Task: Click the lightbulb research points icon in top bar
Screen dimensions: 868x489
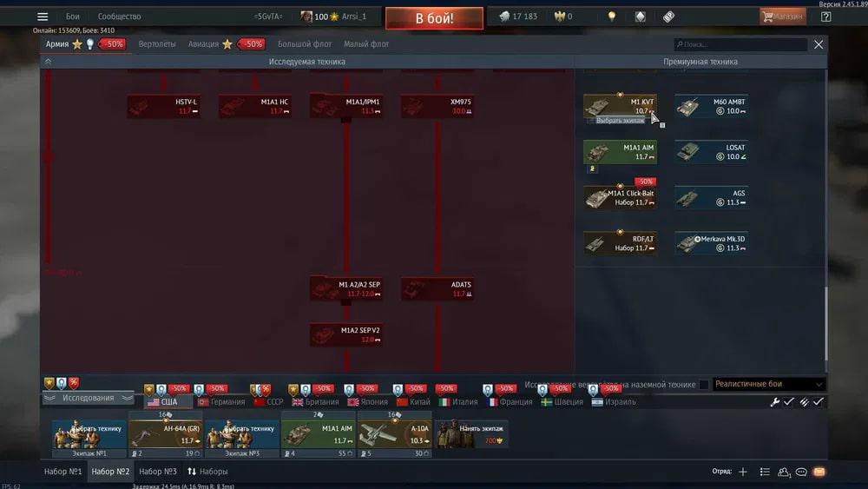Action: click(611, 17)
